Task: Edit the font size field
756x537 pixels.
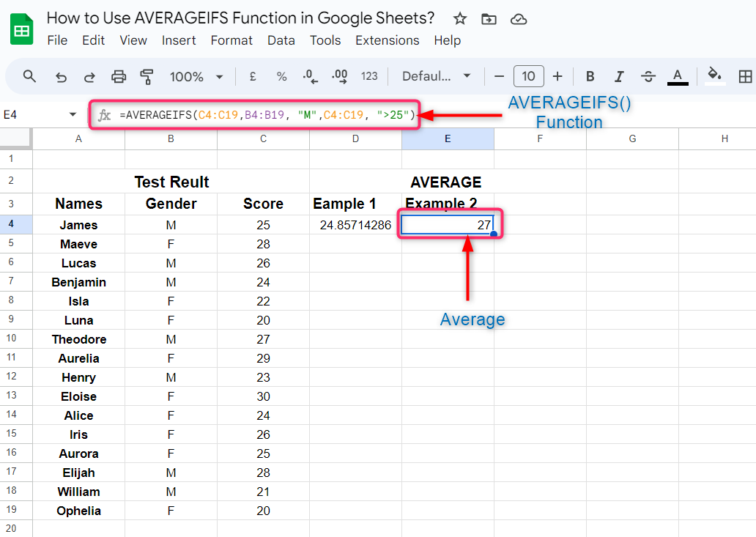Action: pos(528,76)
